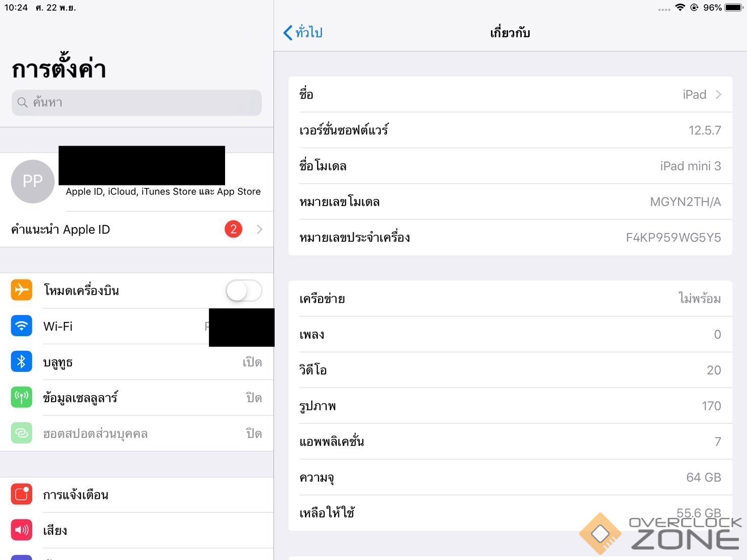This screenshot has height=560, width=747.
Task: Select the model name iPad mini 3
Action: coord(690,166)
